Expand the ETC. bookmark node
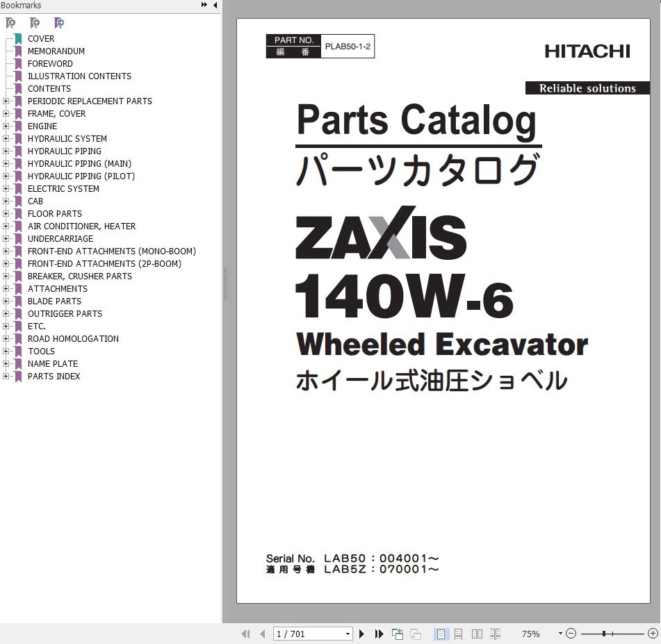This screenshot has height=644, width=661. [x=6, y=327]
